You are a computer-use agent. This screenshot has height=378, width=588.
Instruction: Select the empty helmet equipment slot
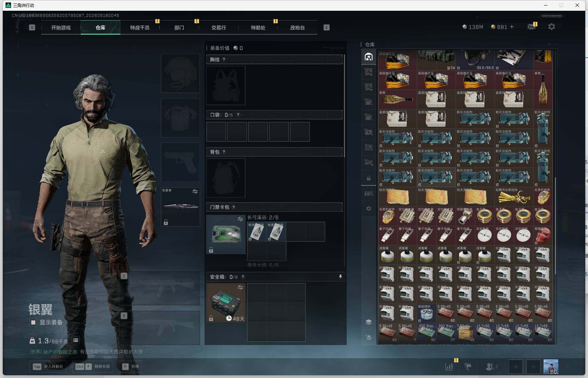tap(180, 73)
